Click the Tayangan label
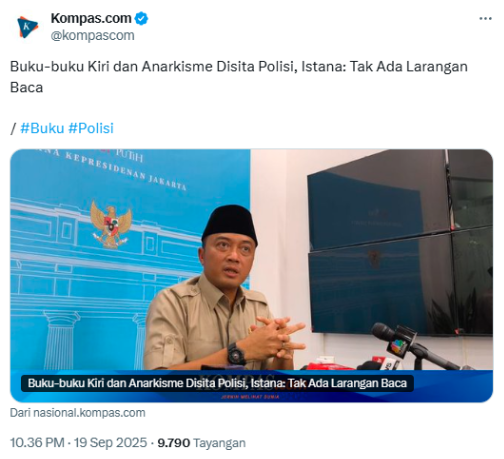The height and width of the screenshot is (459, 504). 219,443
